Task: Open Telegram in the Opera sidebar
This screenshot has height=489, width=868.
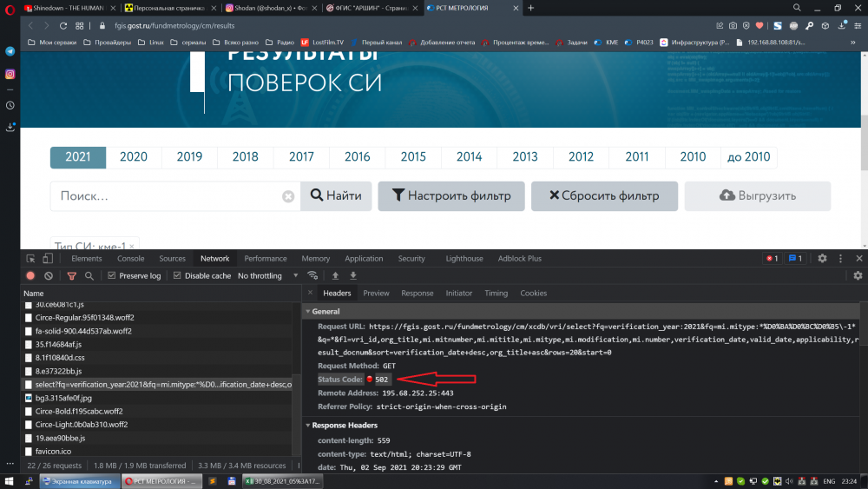Action: (10, 51)
